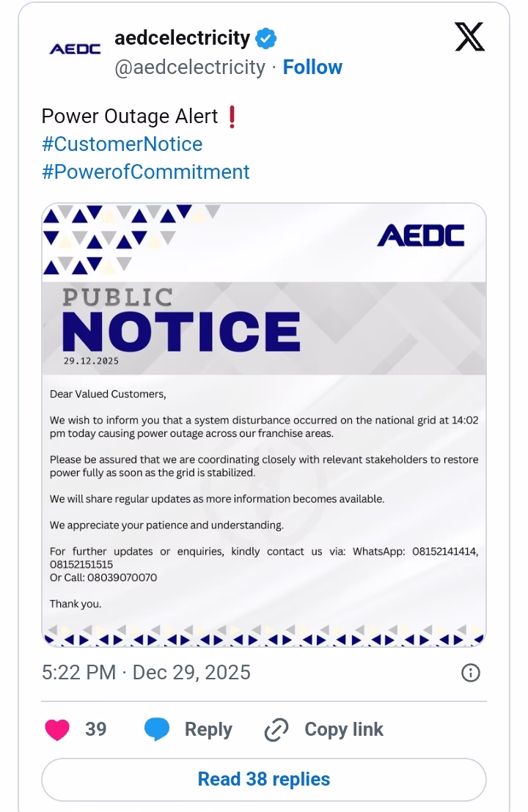Image resolution: width=528 pixels, height=812 pixels.
Task: Like the tweet with the heart icon
Action: [57, 730]
